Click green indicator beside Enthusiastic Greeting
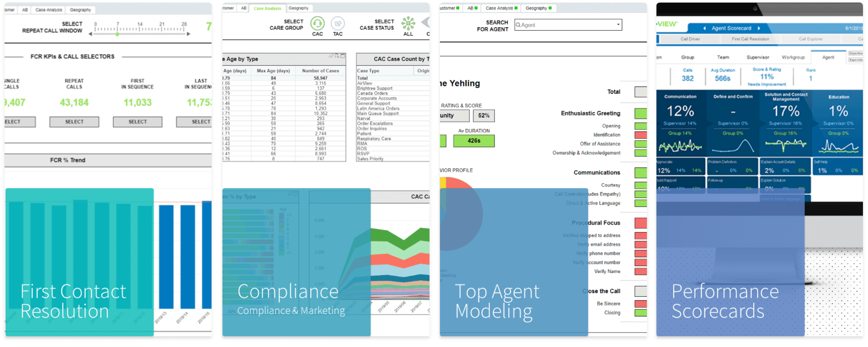 (x=641, y=114)
